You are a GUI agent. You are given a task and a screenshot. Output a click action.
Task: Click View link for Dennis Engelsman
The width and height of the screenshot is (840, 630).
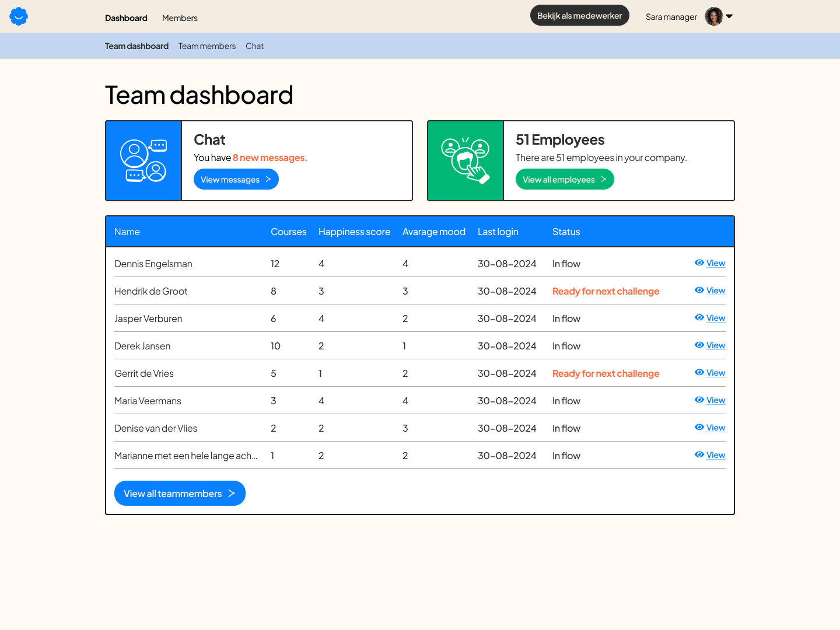click(716, 263)
